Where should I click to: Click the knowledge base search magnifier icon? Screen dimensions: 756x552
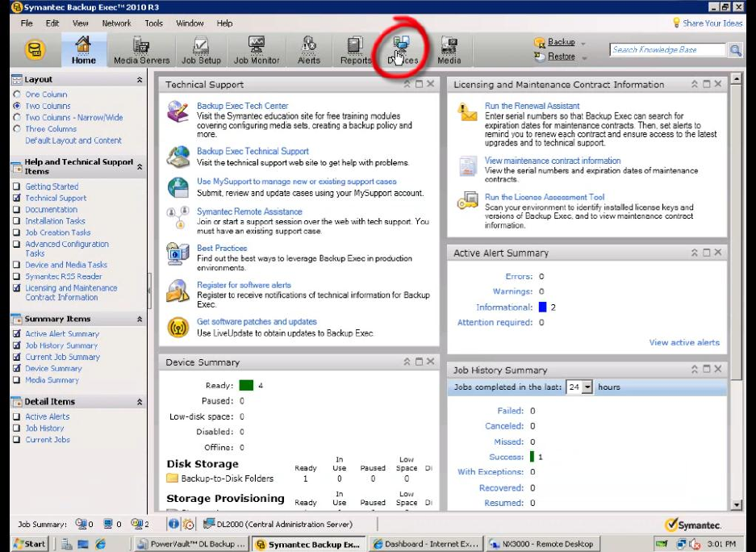tap(735, 50)
